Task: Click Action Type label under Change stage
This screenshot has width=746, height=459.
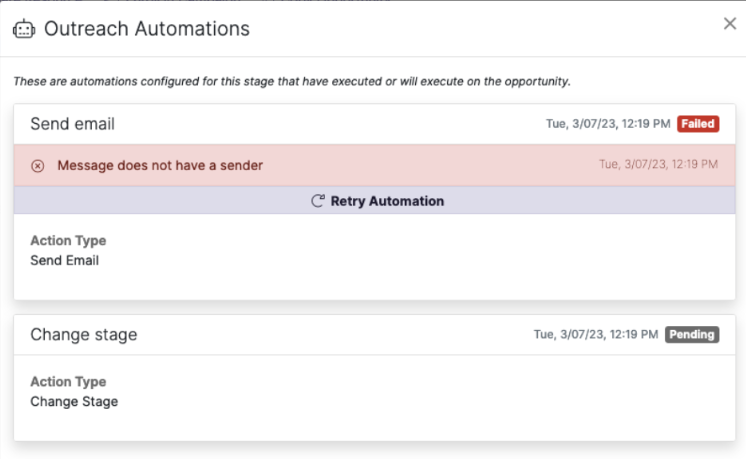Action: 68,382
